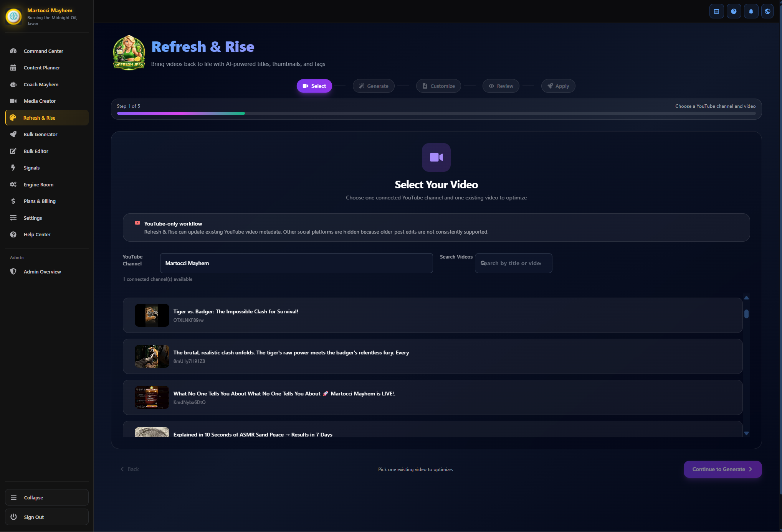Go to the Generate step tab
782x532 pixels.
(374, 86)
